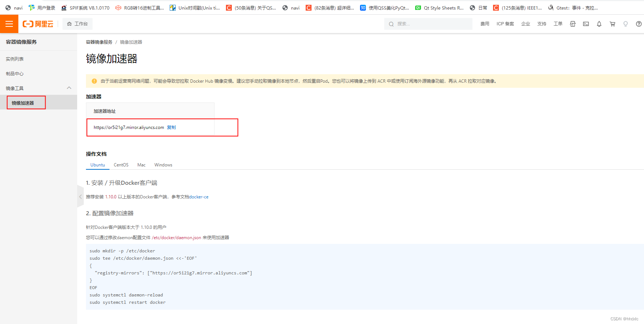Screen dimensions: 644x324
Task: Switch to the CentOS tab
Action: point(121,165)
